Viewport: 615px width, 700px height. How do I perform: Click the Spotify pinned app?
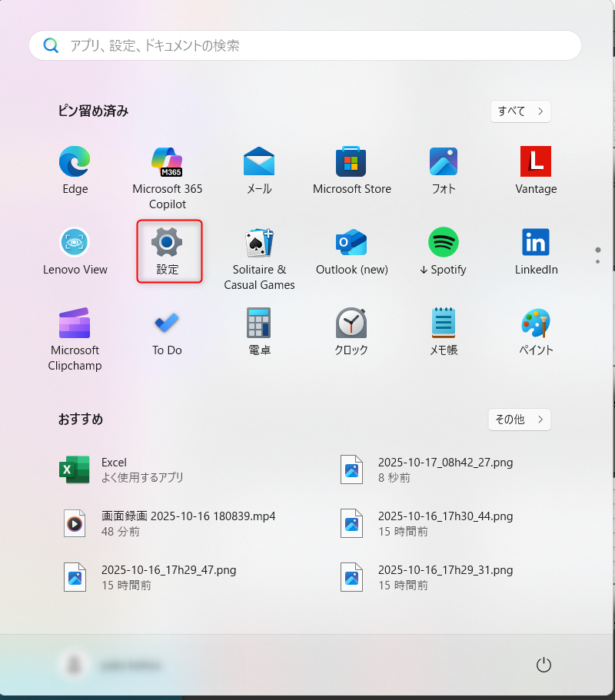point(444,251)
